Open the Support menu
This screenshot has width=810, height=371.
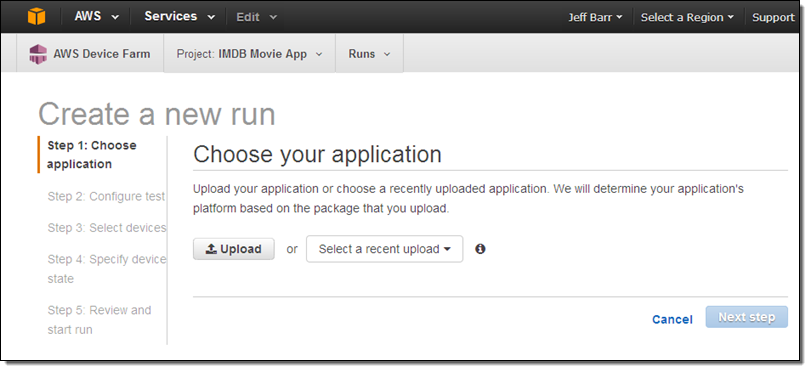coord(773,17)
